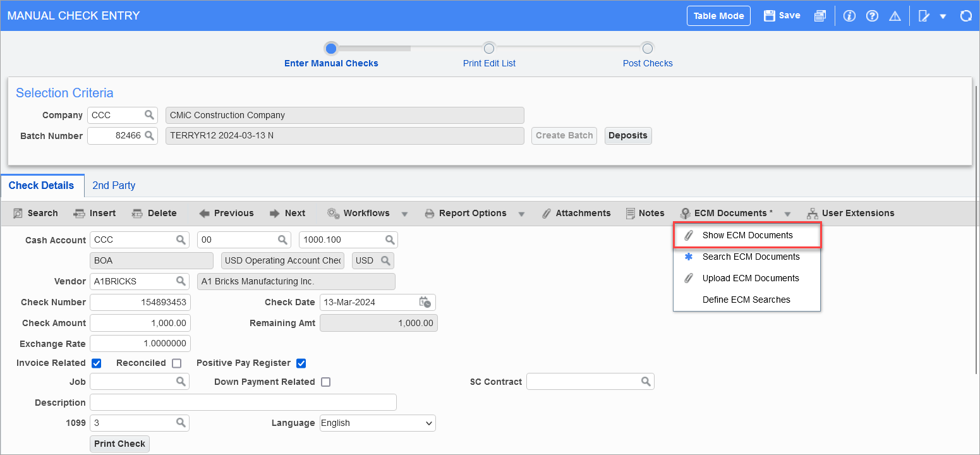
Task: Go to Next record
Action: coord(287,213)
